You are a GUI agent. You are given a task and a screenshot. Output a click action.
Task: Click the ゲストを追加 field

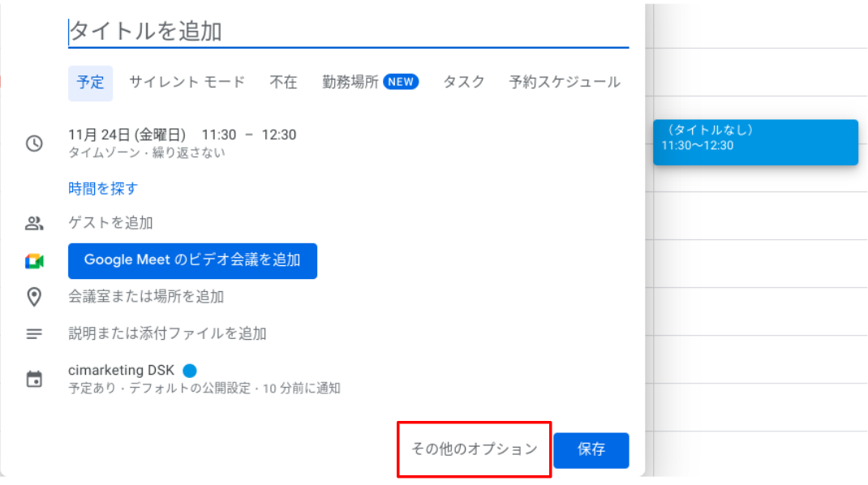point(110,223)
